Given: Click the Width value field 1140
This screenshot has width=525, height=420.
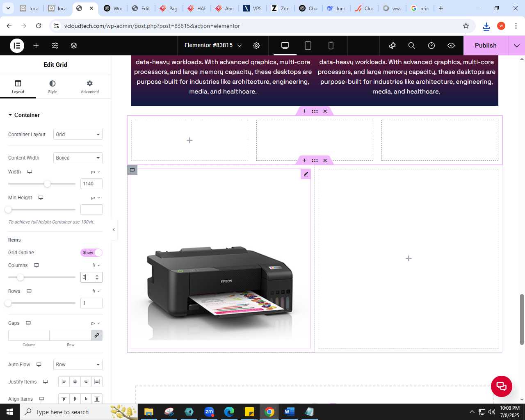Looking at the screenshot, I should tap(91, 184).
